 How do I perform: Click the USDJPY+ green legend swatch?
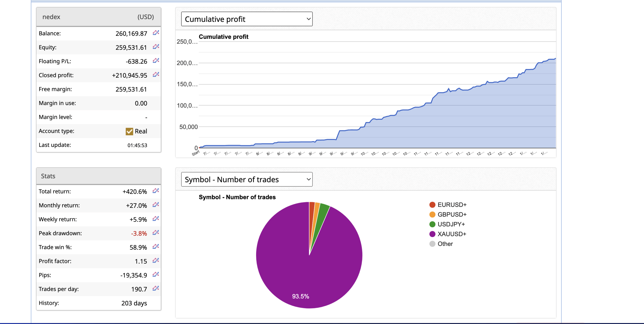tap(432, 224)
